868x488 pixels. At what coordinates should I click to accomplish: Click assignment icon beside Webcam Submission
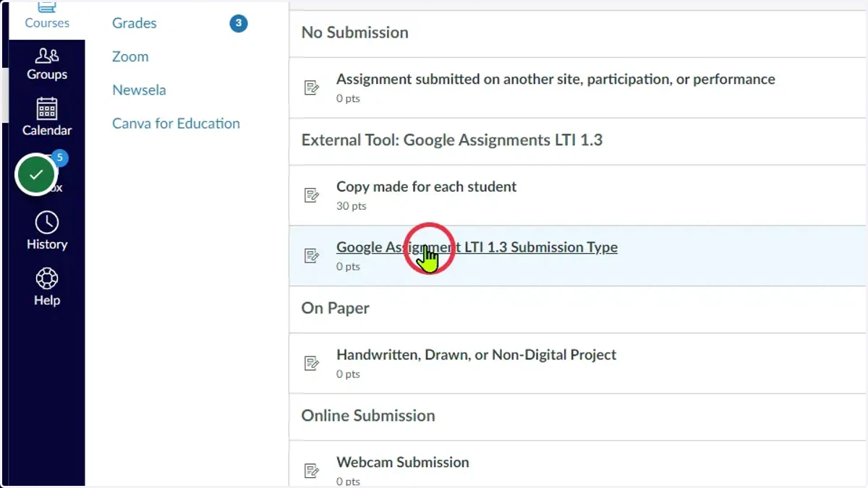coord(312,471)
